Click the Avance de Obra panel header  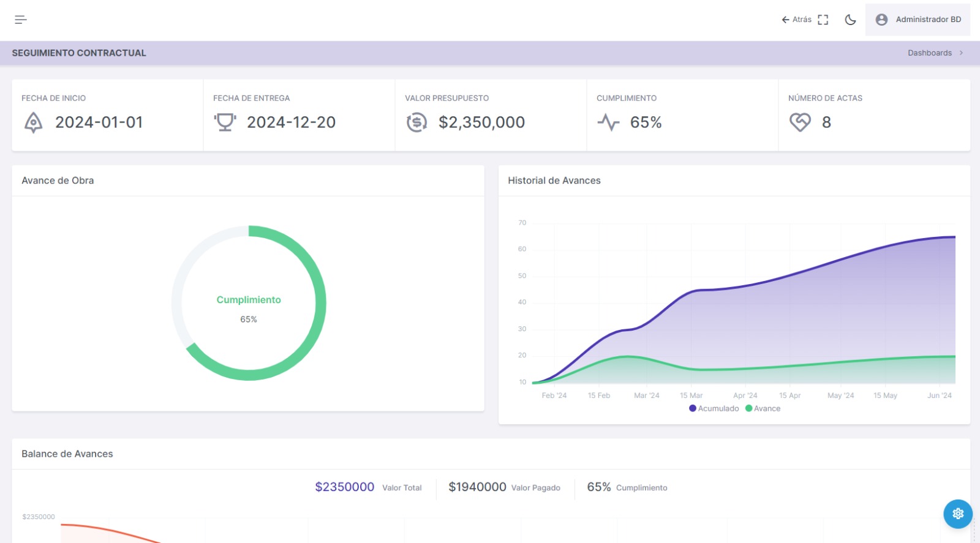coord(58,181)
